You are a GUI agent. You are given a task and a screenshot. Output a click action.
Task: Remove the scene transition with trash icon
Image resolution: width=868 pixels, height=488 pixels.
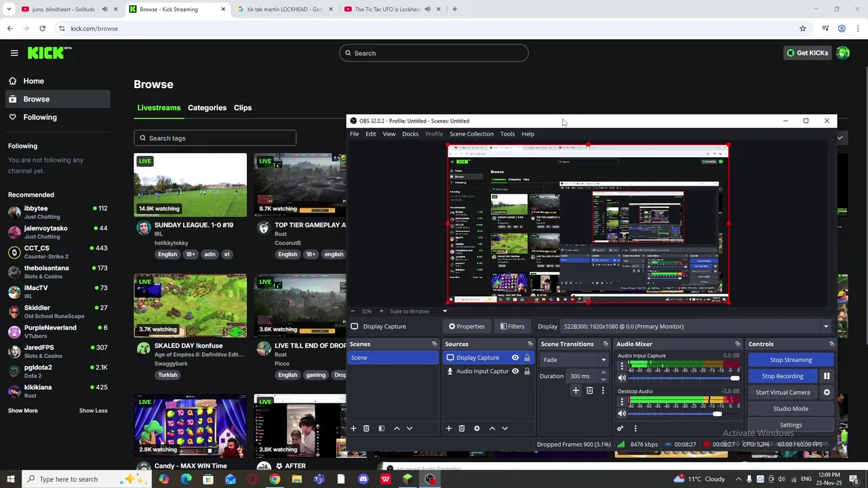589,390
